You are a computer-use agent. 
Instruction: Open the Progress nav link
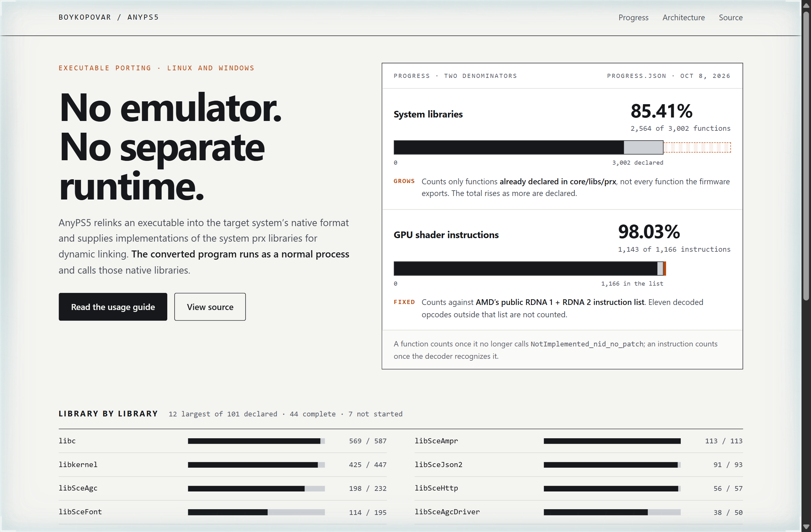click(x=633, y=17)
